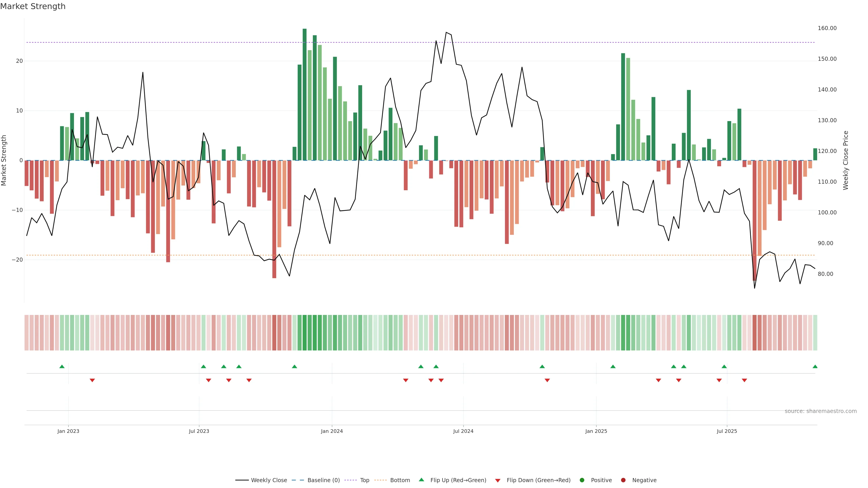This screenshot has width=868, height=488.
Task: Click the first red flip-down triangle marker
Action: [x=92, y=380]
